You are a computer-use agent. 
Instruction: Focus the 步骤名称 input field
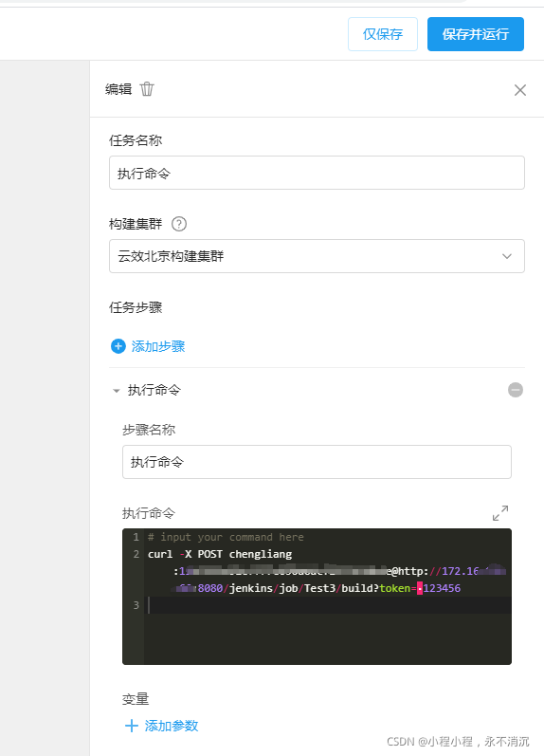[317, 462]
